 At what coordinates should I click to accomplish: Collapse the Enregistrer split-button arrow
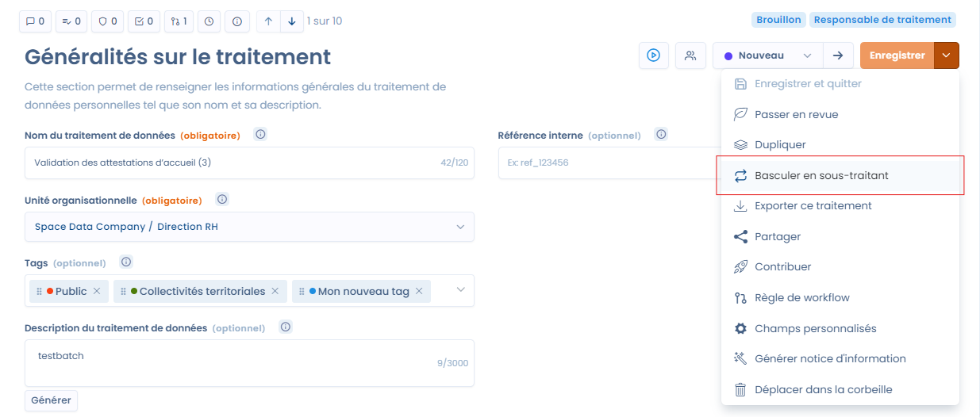(947, 55)
